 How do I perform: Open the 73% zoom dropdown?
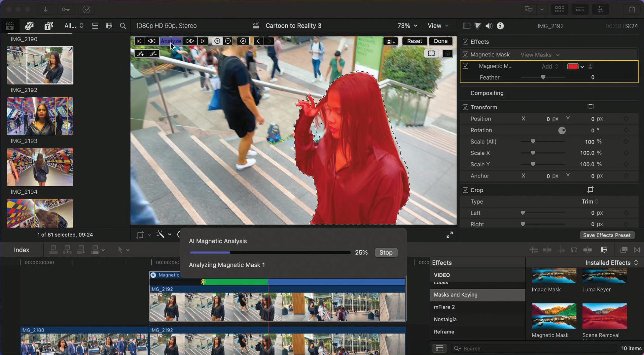(407, 26)
